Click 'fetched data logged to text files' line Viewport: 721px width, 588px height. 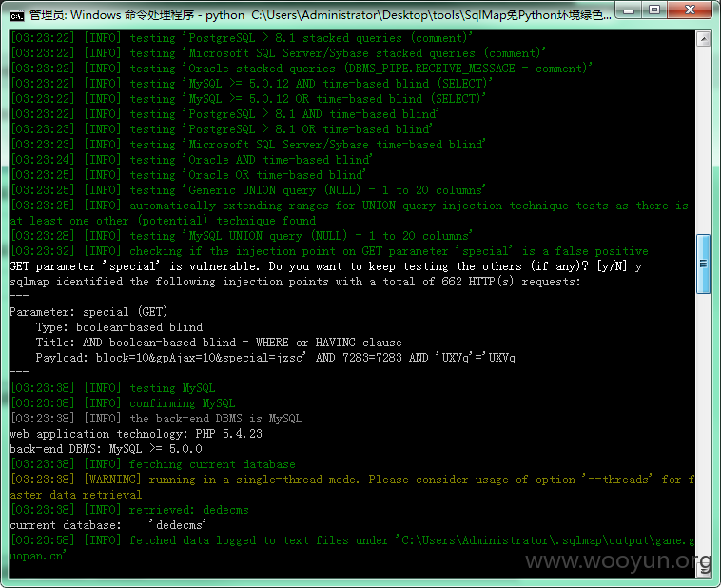point(352,548)
